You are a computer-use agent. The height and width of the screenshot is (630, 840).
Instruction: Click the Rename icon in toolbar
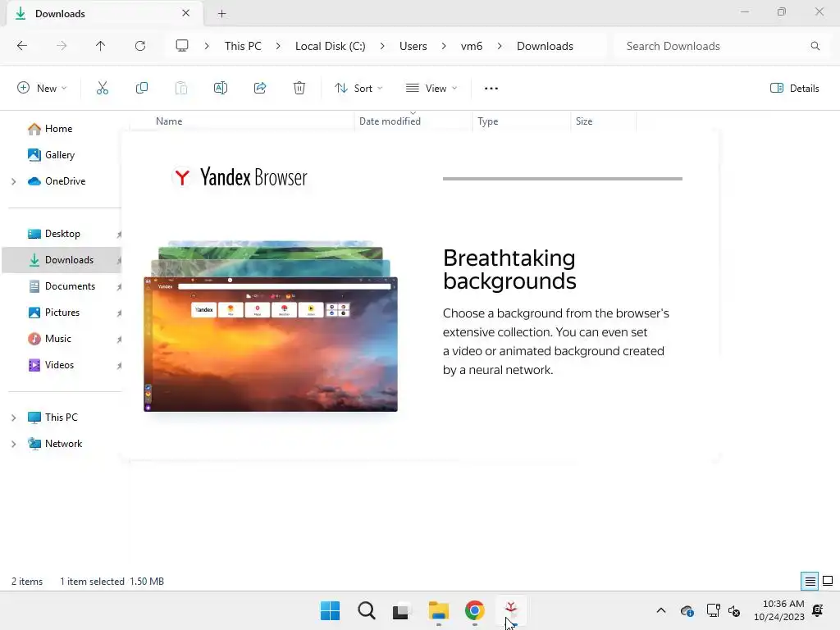[x=220, y=88]
